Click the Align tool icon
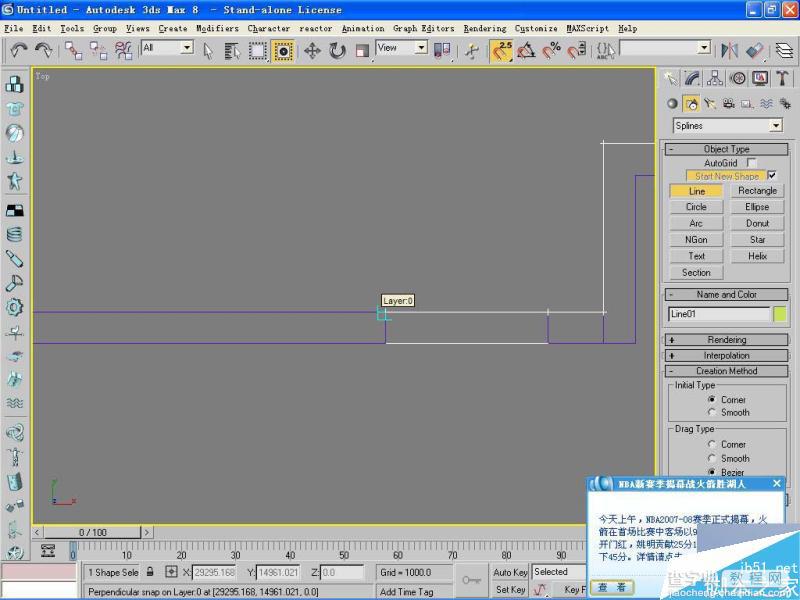 [x=755, y=51]
